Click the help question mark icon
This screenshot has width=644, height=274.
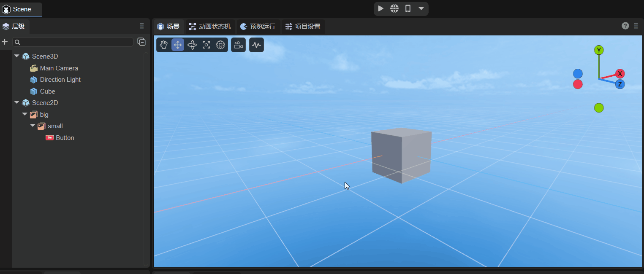coord(625,26)
